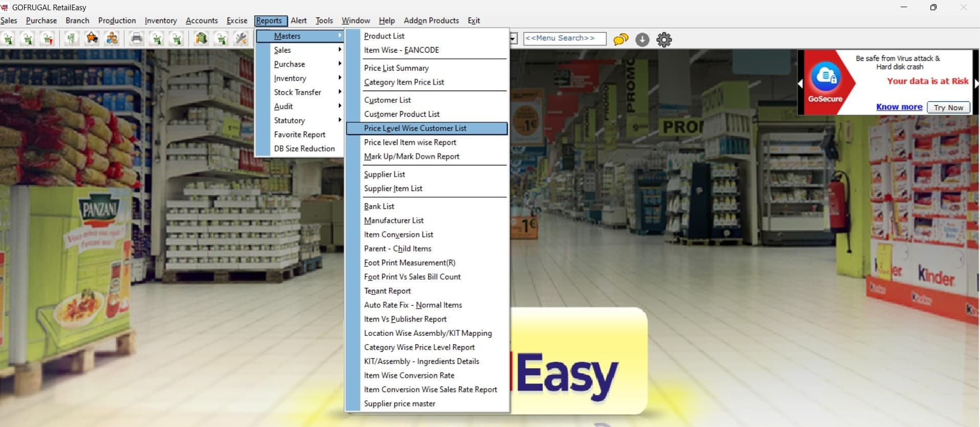This screenshot has width=980, height=427.
Task: Expand the Audit submenu
Action: pos(300,106)
